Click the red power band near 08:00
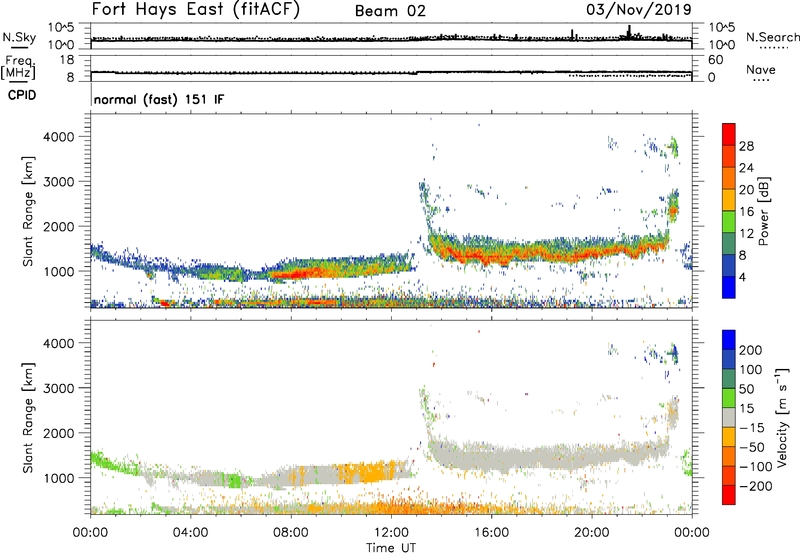The image size is (800, 554). 293,274
